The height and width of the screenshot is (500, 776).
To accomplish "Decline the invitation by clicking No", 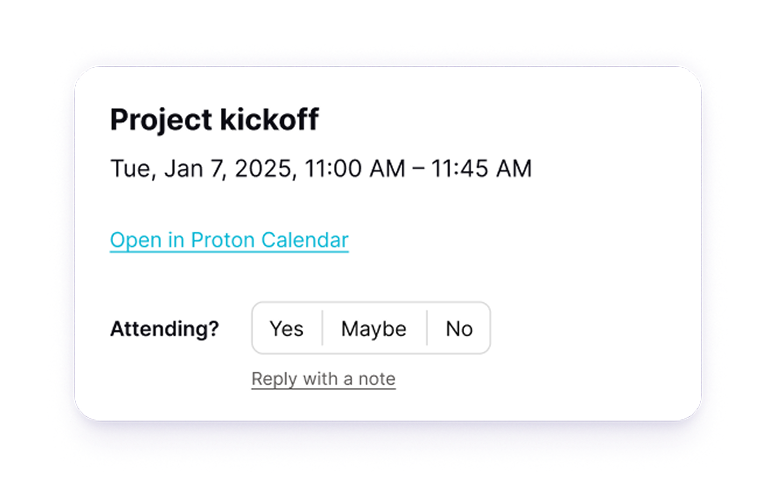I will 459,329.
